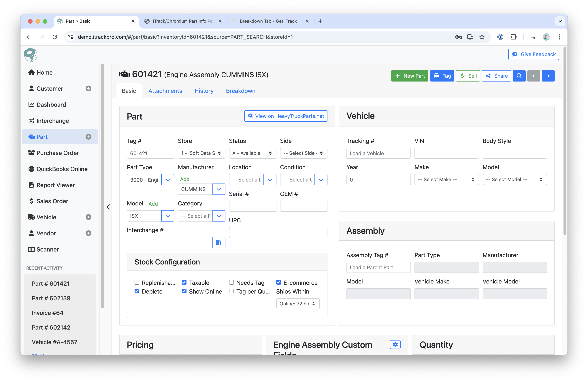Bookmark page with star icon
The image size is (588, 382).
[x=482, y=37]
